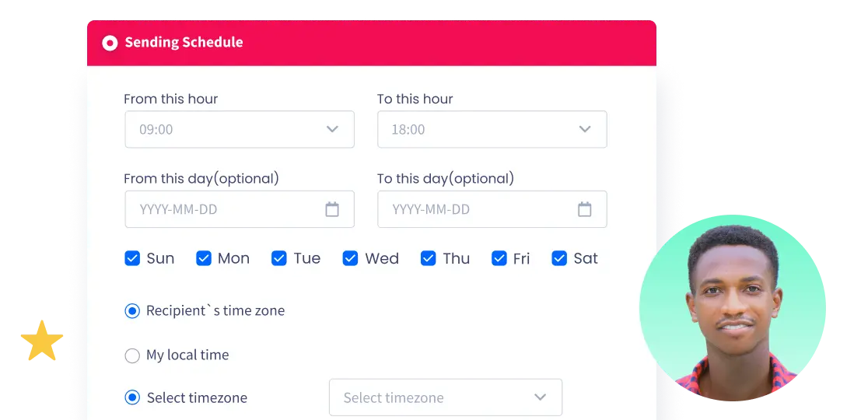Open the To this hour dropdown
The image size is (868, 420).
[x=492, y=129]
